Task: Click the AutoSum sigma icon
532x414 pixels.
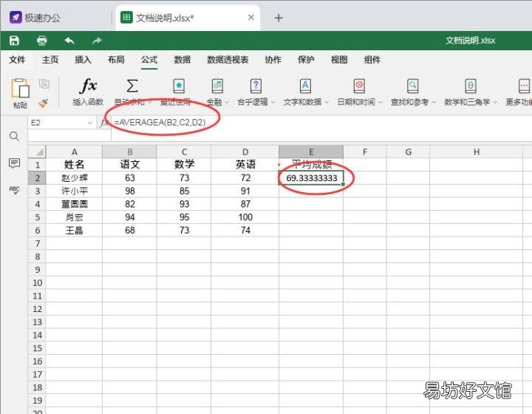Action: [x=132, y=86]
